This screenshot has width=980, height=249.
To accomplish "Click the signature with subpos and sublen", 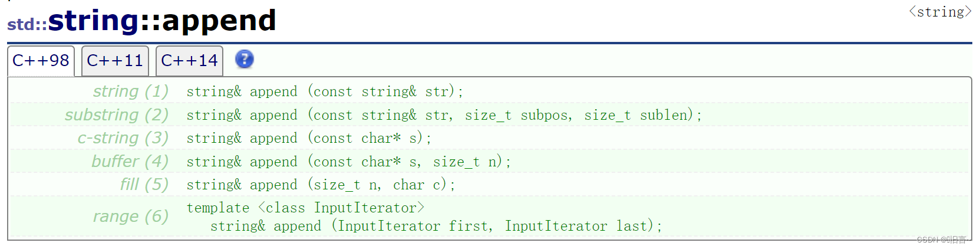I will [x=444, y=115].
